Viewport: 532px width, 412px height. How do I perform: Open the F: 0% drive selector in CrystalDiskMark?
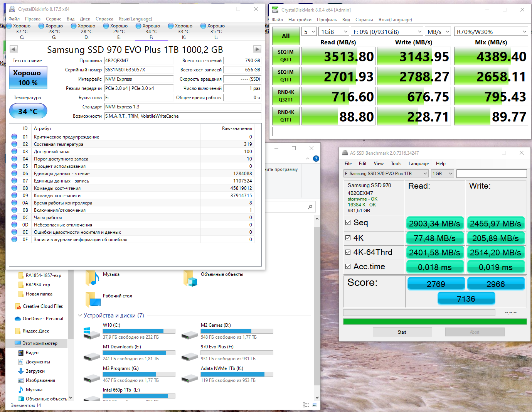click(x=387, y=32)
